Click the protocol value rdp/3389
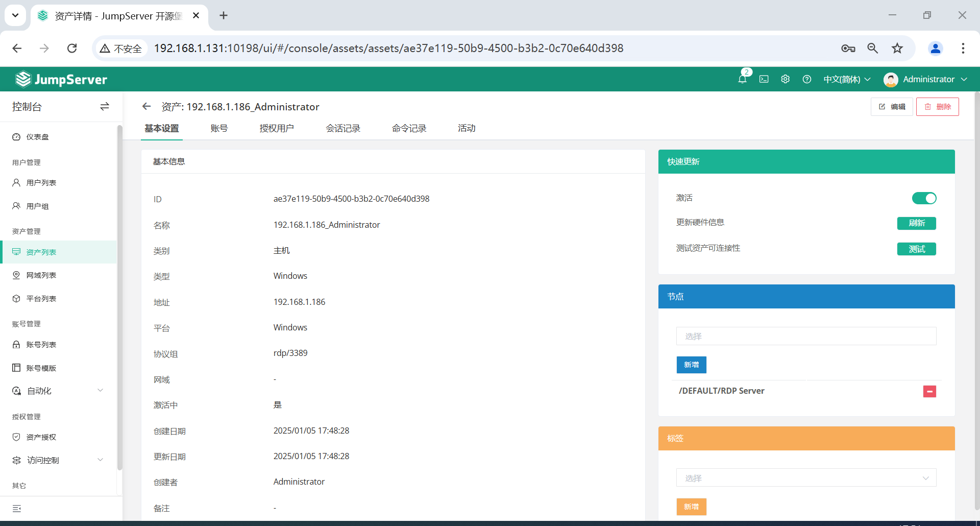Viewport: 980px width, 526px height. (290, 353)
